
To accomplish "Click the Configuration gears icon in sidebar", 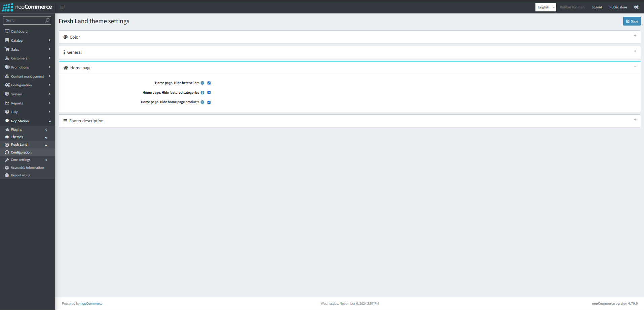I will [7, 85].
